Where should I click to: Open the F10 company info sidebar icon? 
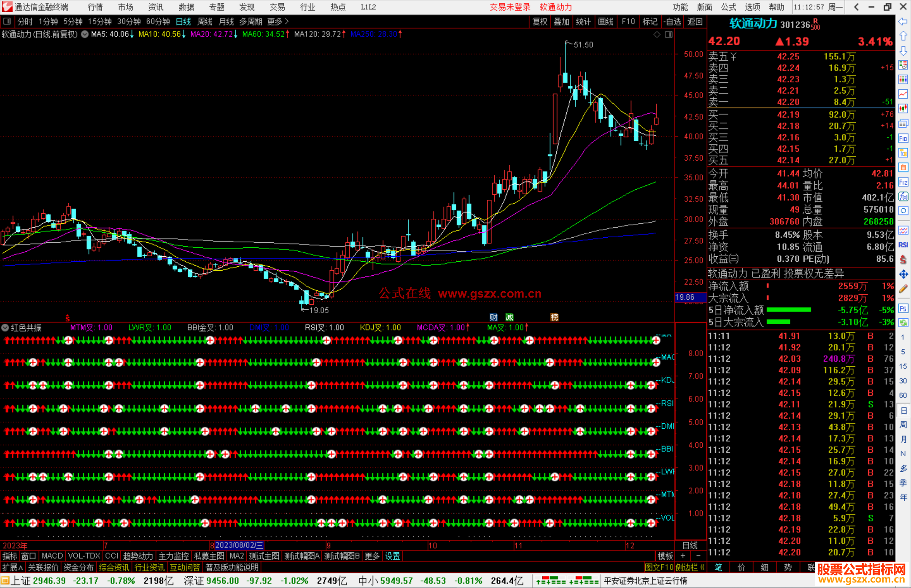tap(903, 138)
